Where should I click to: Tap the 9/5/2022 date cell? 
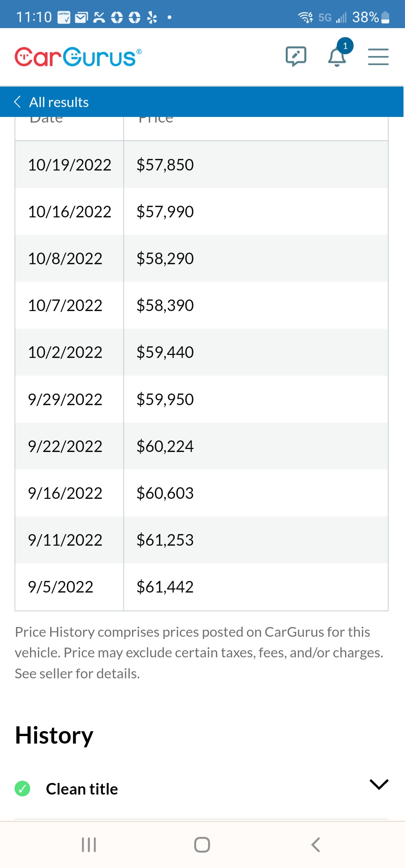click(x=60, y=587)
